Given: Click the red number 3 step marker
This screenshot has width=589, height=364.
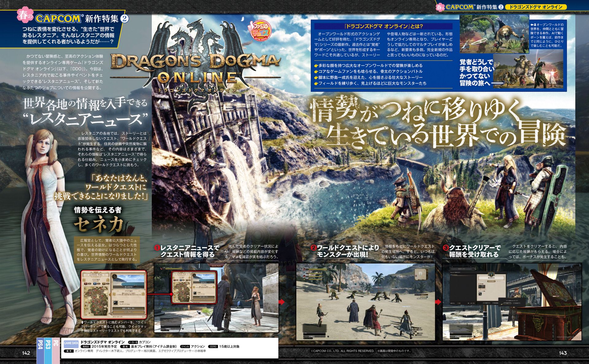Looking at the screenshot, I should coord(446,248).
